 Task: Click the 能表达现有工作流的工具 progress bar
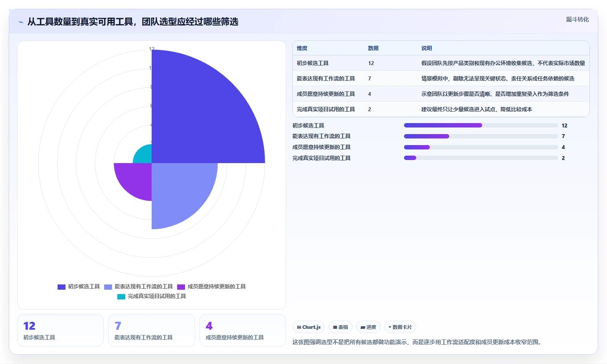click(481, 136)
